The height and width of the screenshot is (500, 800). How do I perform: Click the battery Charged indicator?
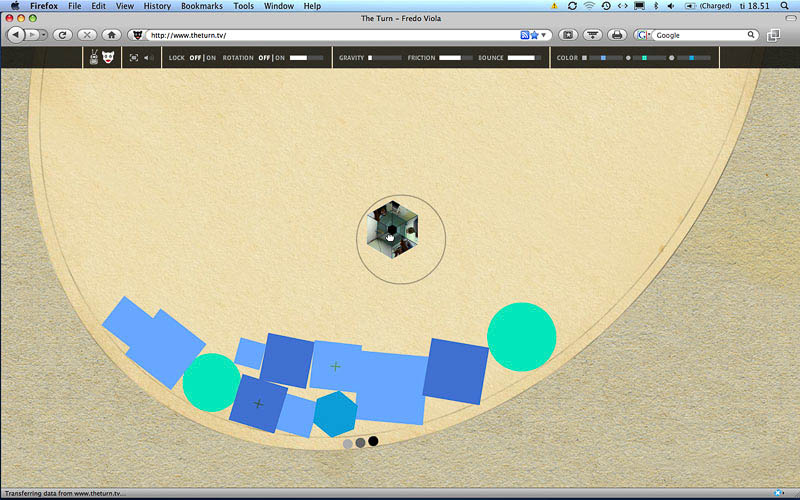click(x=707, y=6)
